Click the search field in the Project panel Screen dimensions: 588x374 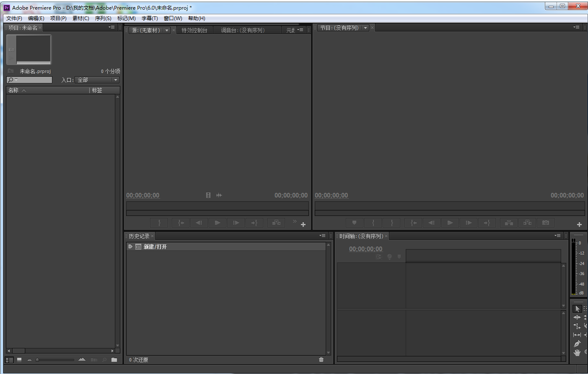point(28,80)
